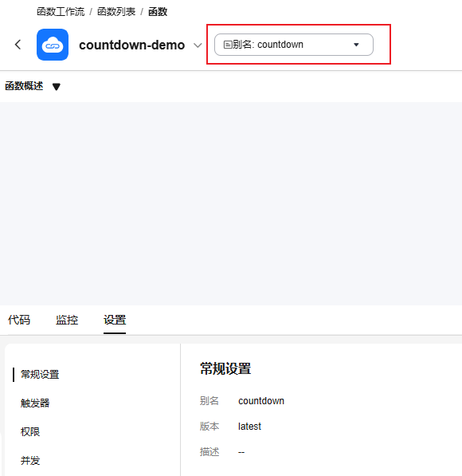Go to 函数工作流 breadcrumb link
The image size is (462, 476).
(x=61, y=12)
